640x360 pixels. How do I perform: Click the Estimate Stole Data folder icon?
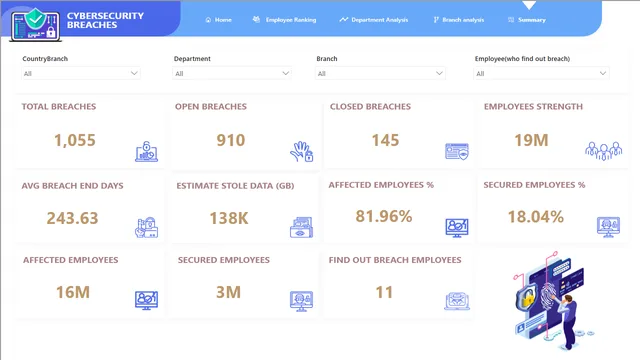pos(302,227)
